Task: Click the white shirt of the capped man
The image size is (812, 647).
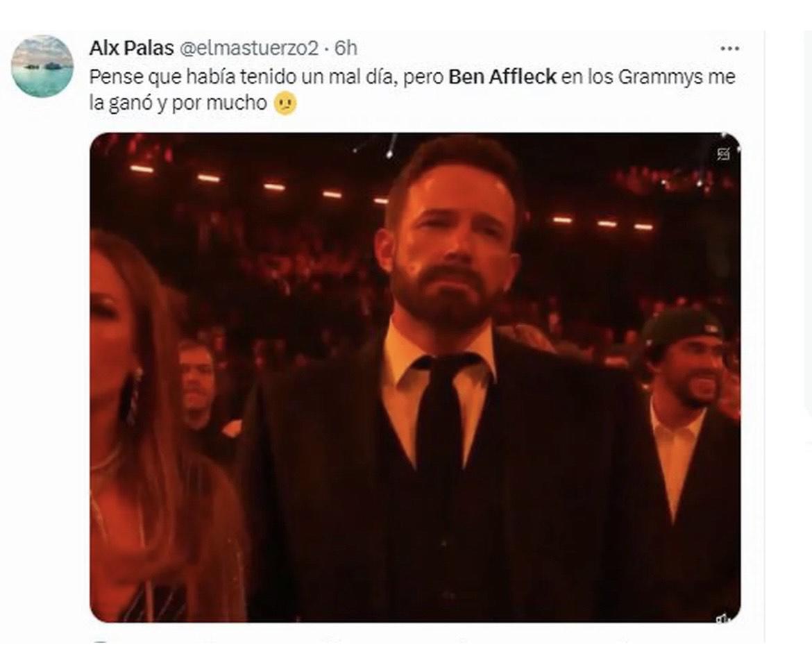Action: coord(673,451)
